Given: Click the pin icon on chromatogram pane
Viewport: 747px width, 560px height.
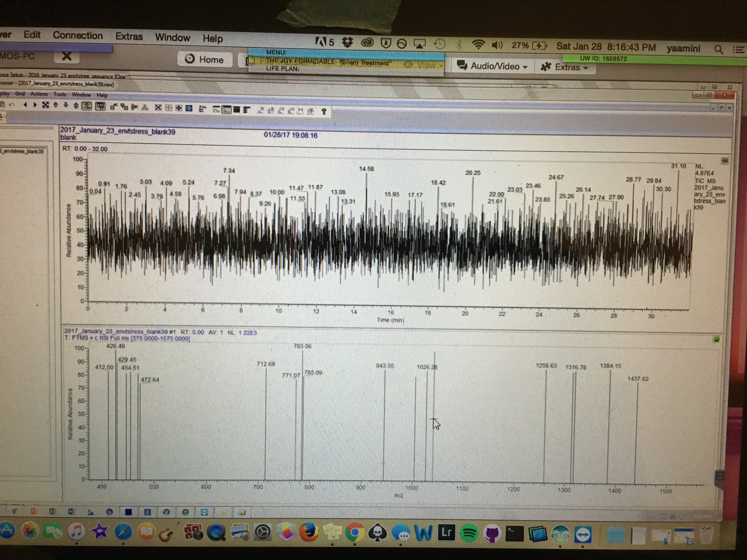Looking at the screenshot, I should pyautogui.click(x=725, y=160).
